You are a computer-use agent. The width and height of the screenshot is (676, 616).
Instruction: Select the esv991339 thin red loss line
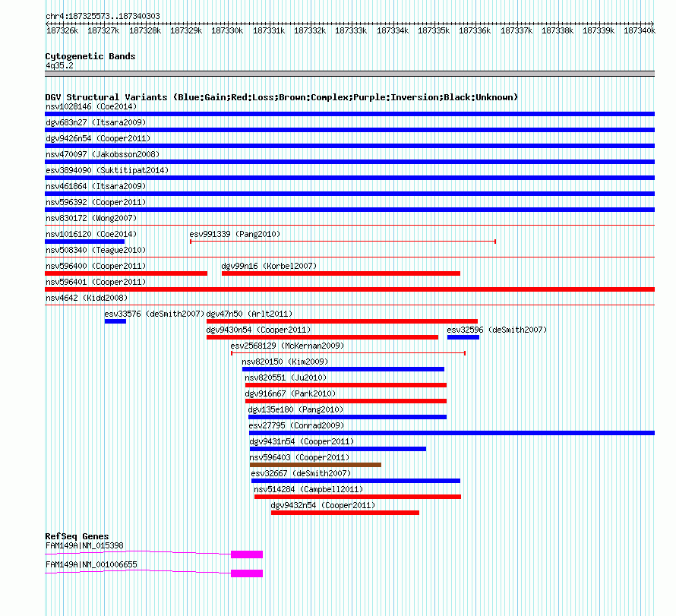tap(343, 242)
